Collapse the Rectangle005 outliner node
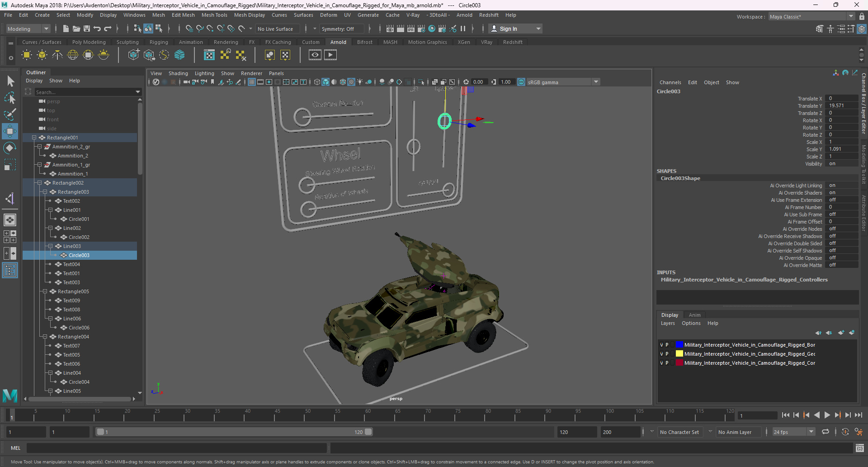This screenshot has width=868, height=467. pyautogui.click(x=45, y=291)
